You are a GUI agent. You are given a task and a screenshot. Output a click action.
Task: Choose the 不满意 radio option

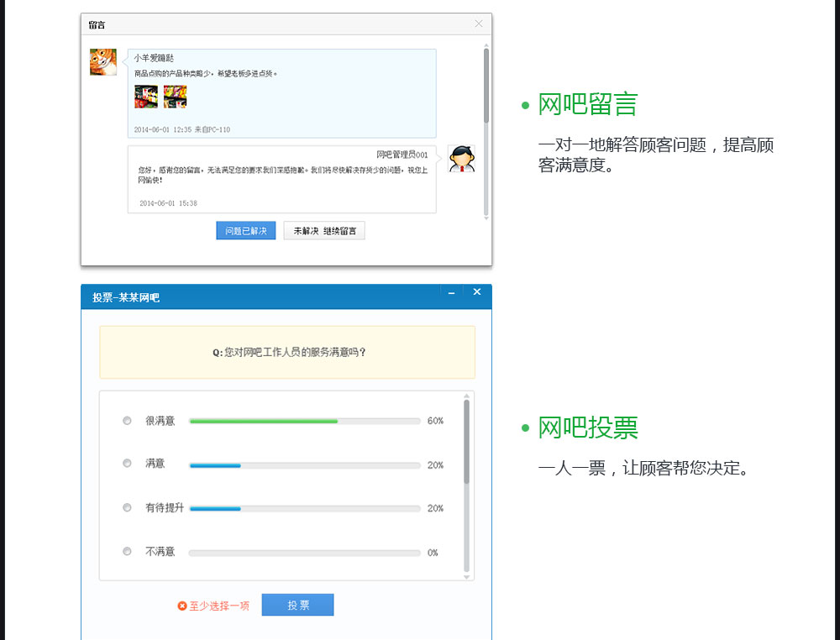(x=128, y=552)
